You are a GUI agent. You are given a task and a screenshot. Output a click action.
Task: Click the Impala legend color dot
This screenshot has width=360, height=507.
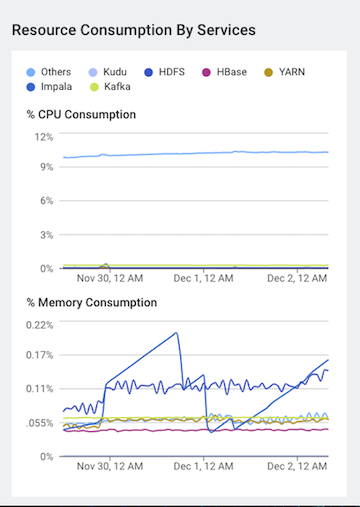(31, 87)
